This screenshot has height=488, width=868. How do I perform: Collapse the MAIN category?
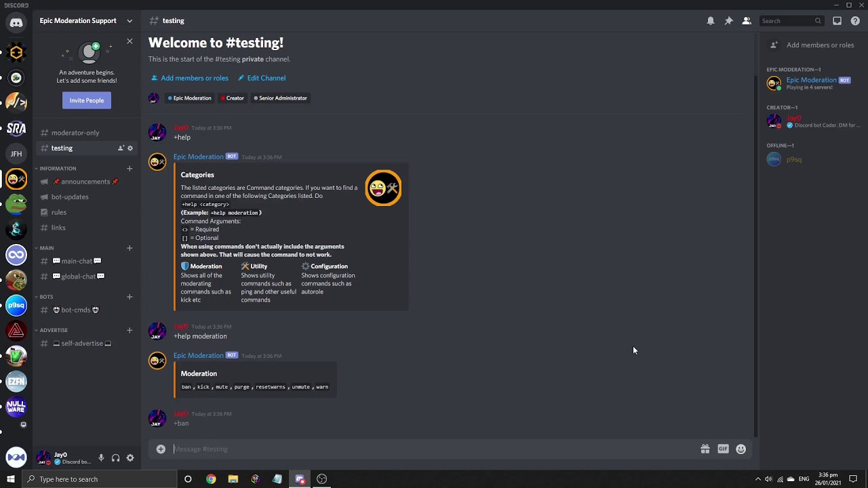click(x=46, y=248)
